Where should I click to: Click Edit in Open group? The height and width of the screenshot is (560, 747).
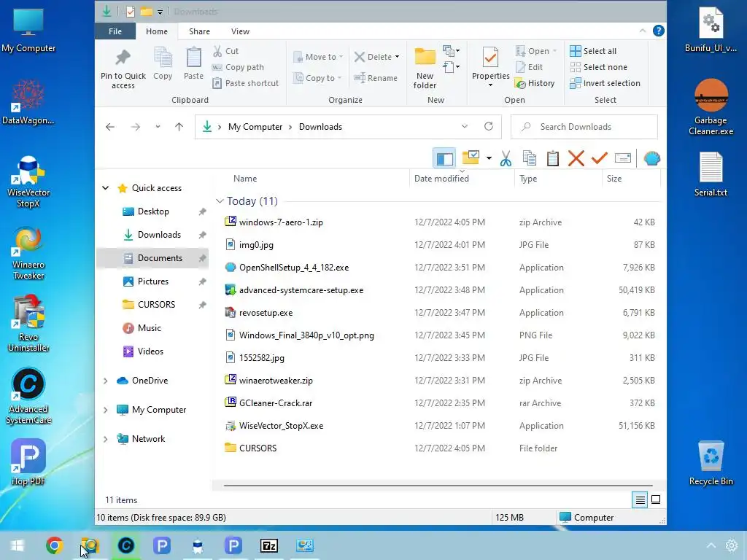pos(529,67)
